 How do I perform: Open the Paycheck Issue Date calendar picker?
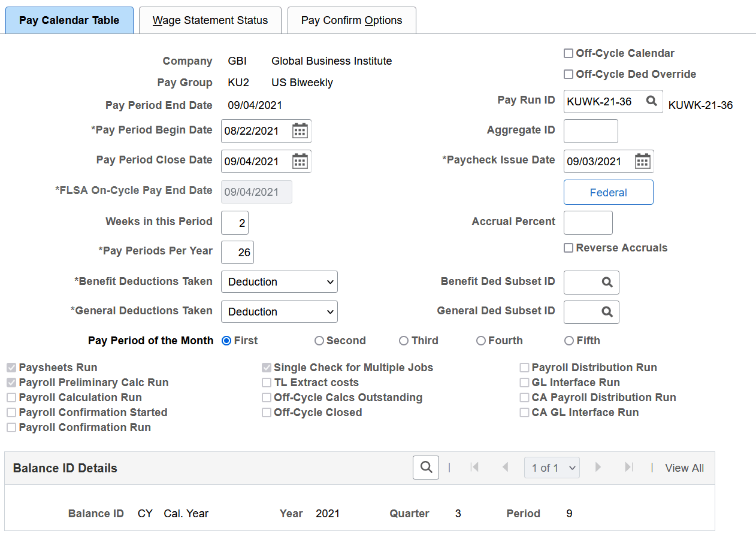643,161
